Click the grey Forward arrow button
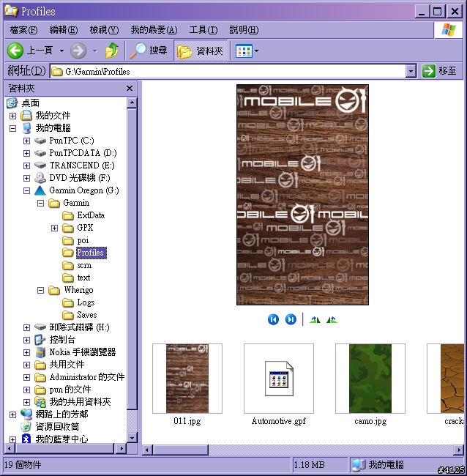Screen dimensions: 467x476 pos(78,51)
